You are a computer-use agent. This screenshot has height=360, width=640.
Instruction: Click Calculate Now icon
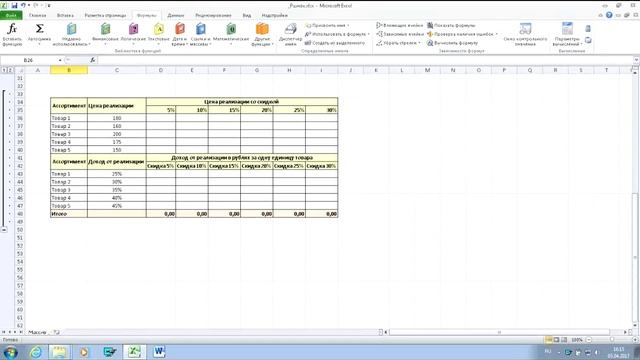(x=588, y=29)
